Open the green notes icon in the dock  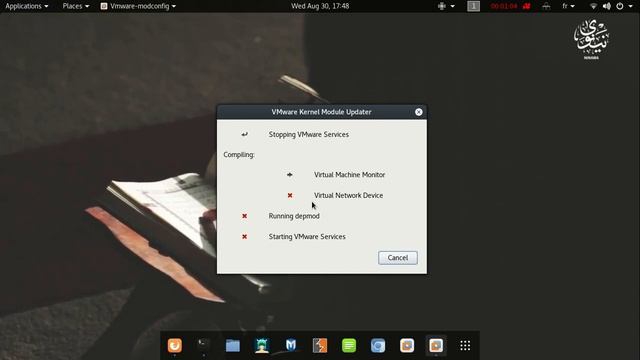349,345
